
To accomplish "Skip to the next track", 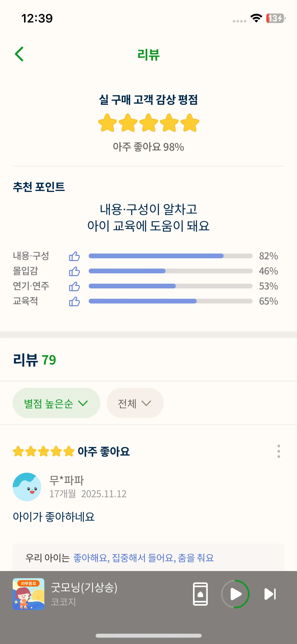I will tap(270, 594).
